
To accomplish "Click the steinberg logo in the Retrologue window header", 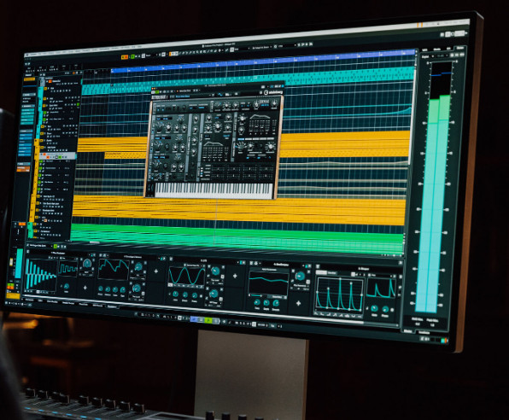I will tap(273, 92).
